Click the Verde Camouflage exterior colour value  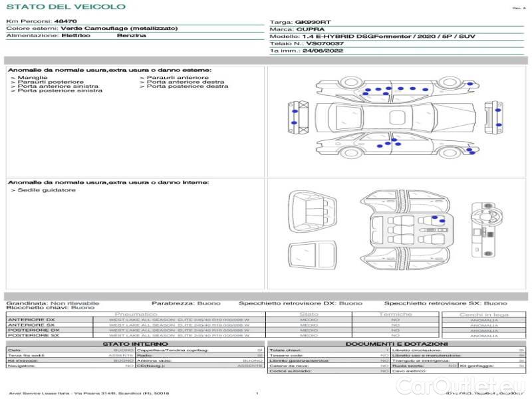[x=119, y=29]
